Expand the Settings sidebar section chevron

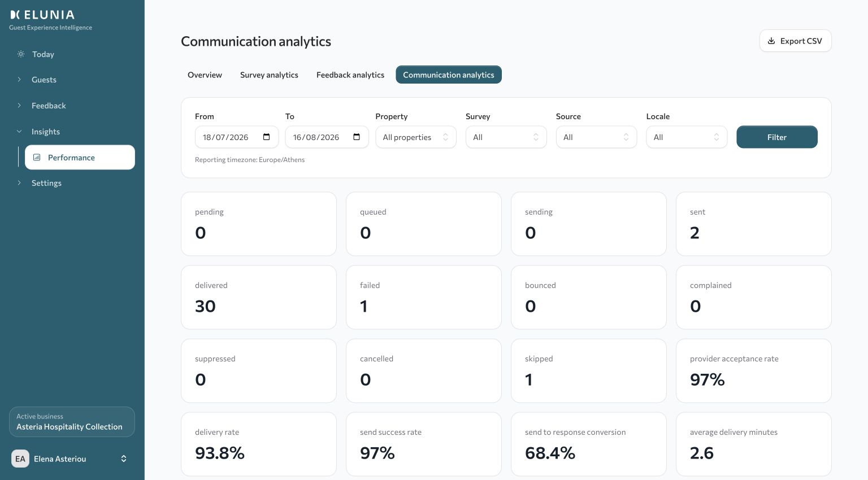[x=19, y=183]
